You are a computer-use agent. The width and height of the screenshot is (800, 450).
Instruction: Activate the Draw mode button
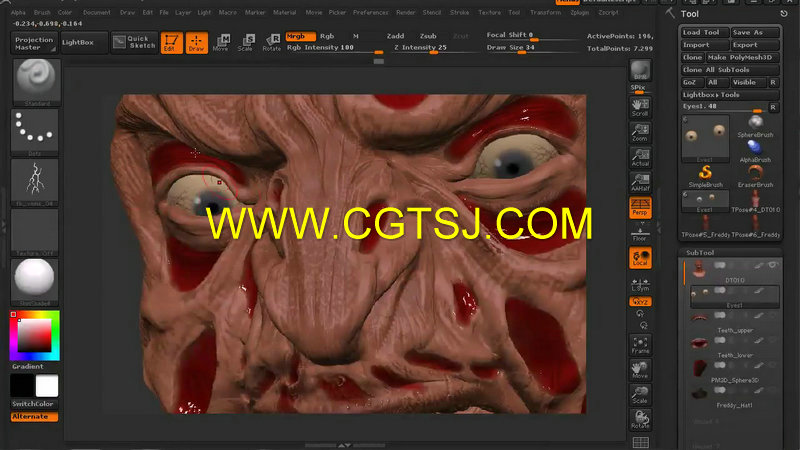196,43
